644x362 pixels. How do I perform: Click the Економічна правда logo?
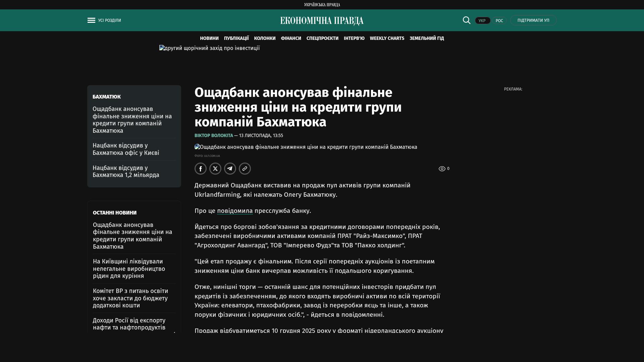point(322,21)
